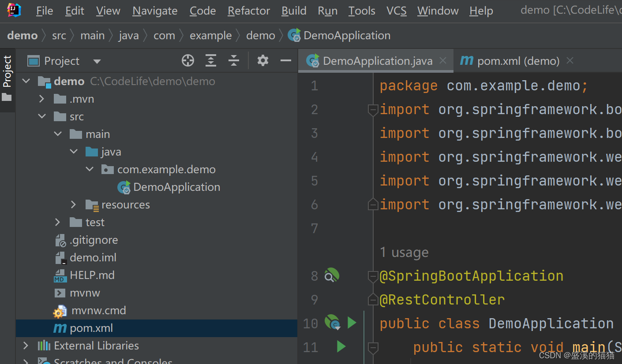Click the Collapse All icon in Project toolbar
Screen dimensions: 622x364
(x=233, y=60)
